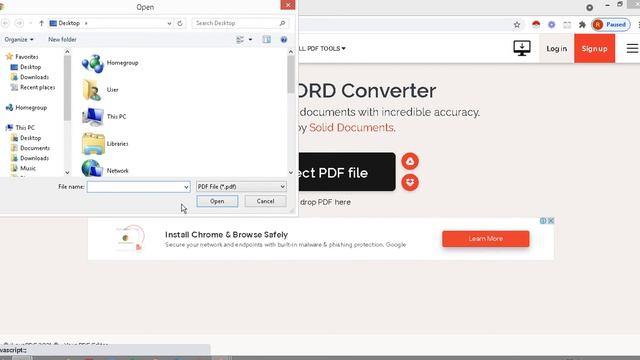Follow the Solid Documents link

pyautogui.click(x=352, y=128)
